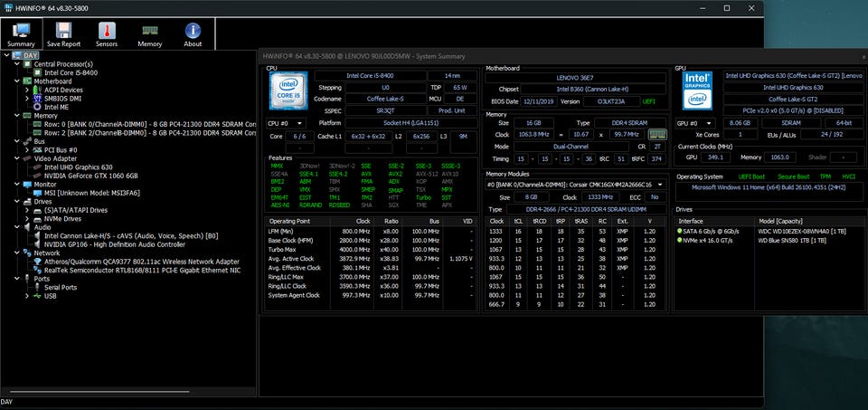Screen dimensions: 868x410
Task: Expand the USB ports node
Action: [x=26, y=295]
